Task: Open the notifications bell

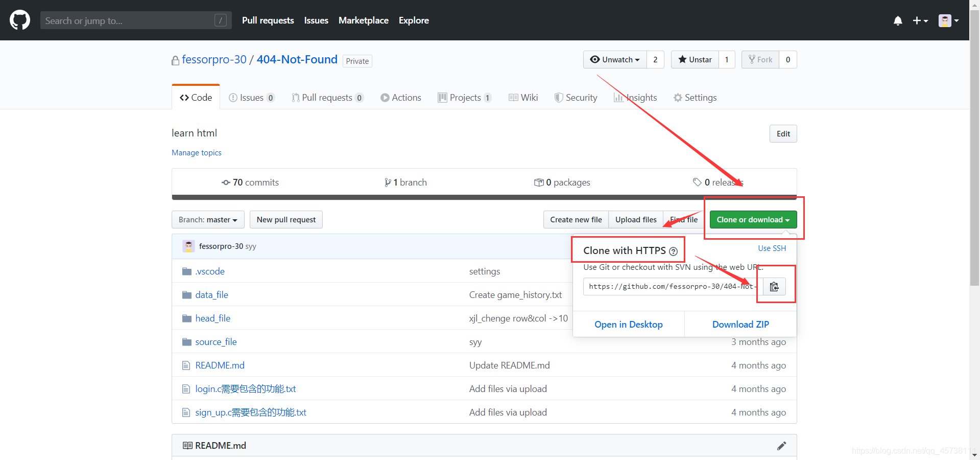Action: pyautogui.click(x=898, y=20)
